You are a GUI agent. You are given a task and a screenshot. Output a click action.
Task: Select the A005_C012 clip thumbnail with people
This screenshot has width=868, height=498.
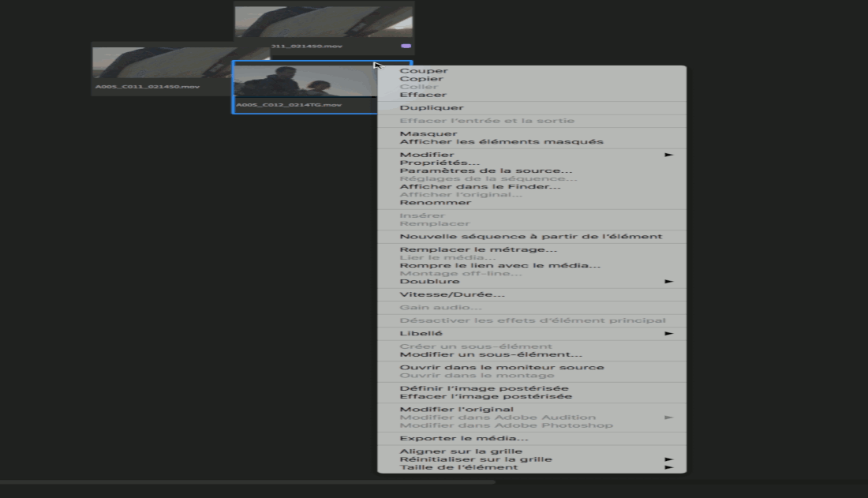point(305,81)
